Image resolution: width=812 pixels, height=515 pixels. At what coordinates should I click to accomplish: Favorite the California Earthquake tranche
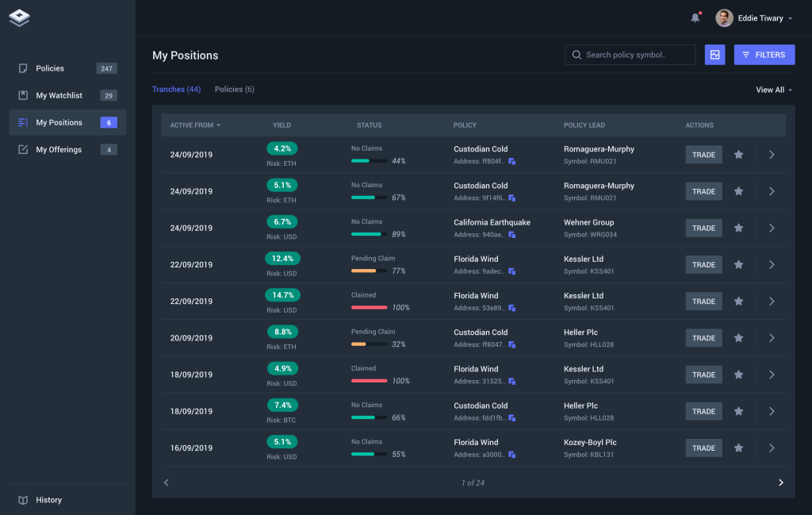click(x=738, y=228)
